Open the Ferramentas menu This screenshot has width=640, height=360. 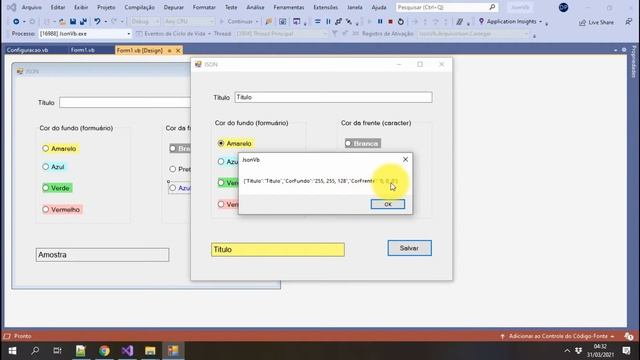pyautogui.click(x=289, y=7)
